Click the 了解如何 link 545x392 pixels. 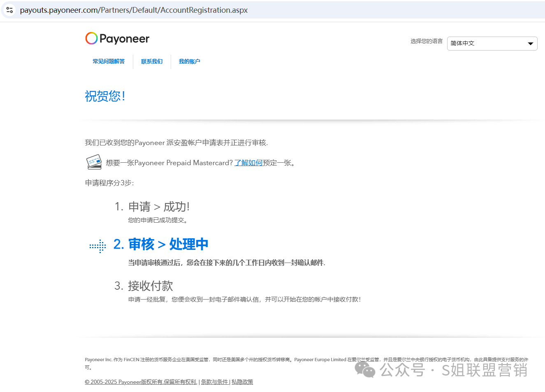tap(248, 163)
